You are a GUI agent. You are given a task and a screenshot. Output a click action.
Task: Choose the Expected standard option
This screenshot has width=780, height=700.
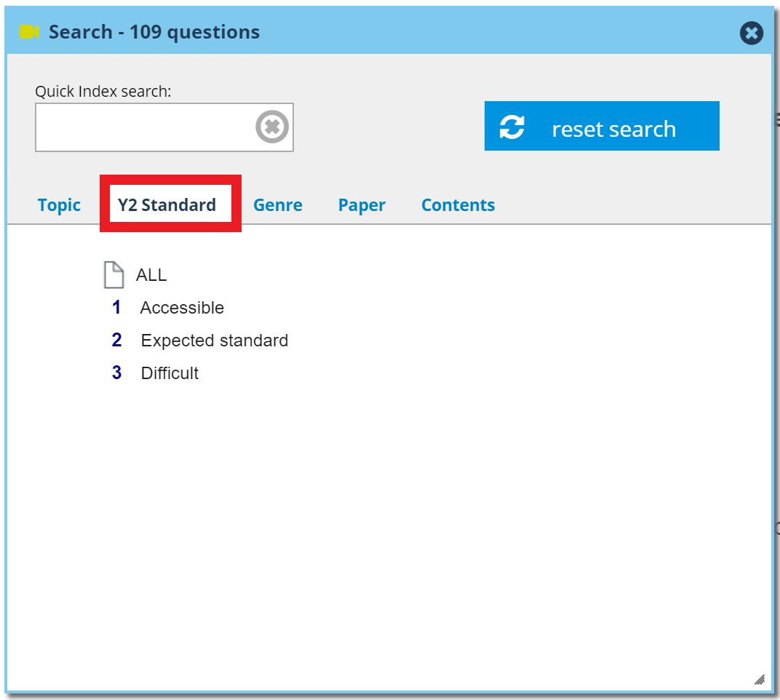[x=215, y=341]
